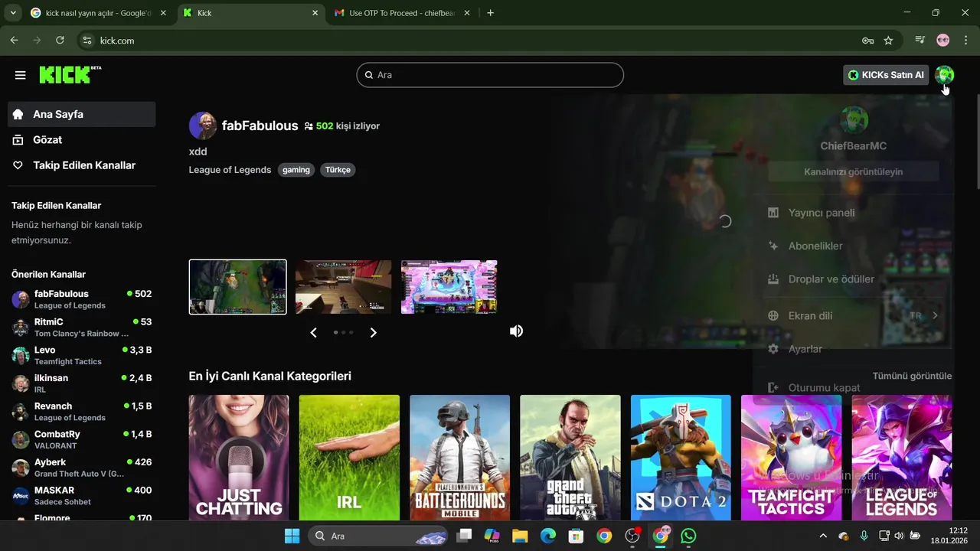
Task: Open Task View from taskbar
Action: [x=464, y=536]
